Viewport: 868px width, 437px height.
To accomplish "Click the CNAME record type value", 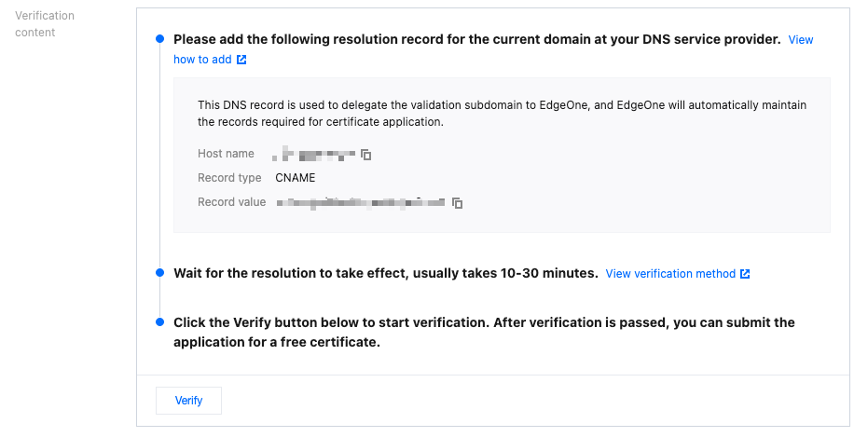I will coord(296,178).
